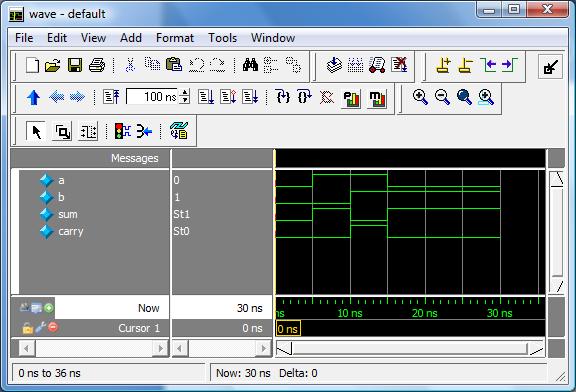Remove Cursor 1 with the red minus icon
Image resolution: width=576 pixels, height=392 pixels.
click(x=53, y=327)
